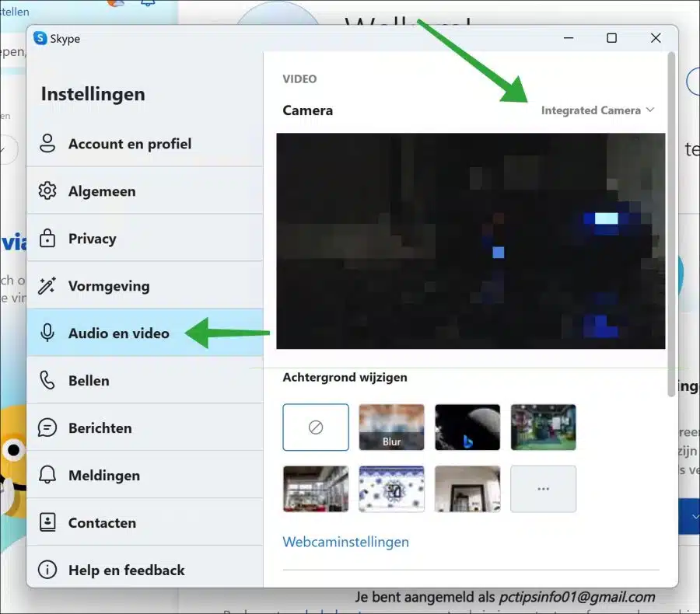Open Vormgeving settings section
700x614 pixels.
pos(145,285)
